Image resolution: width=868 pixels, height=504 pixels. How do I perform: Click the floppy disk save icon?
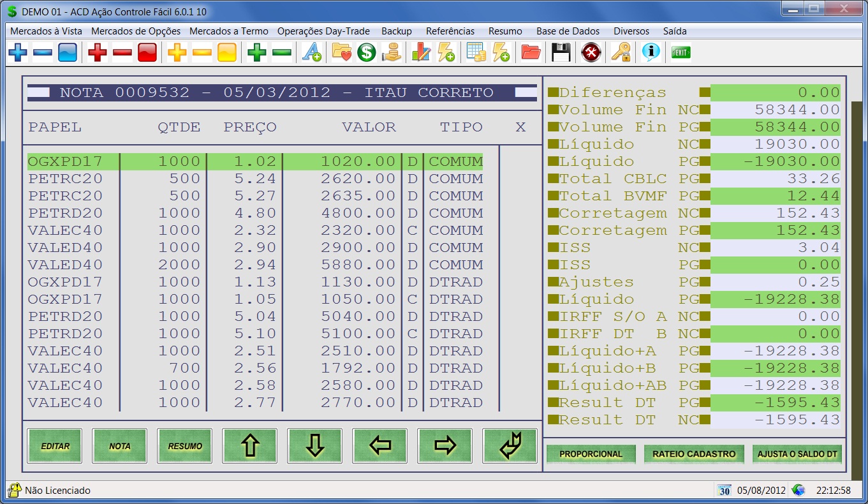coord(561,53)
